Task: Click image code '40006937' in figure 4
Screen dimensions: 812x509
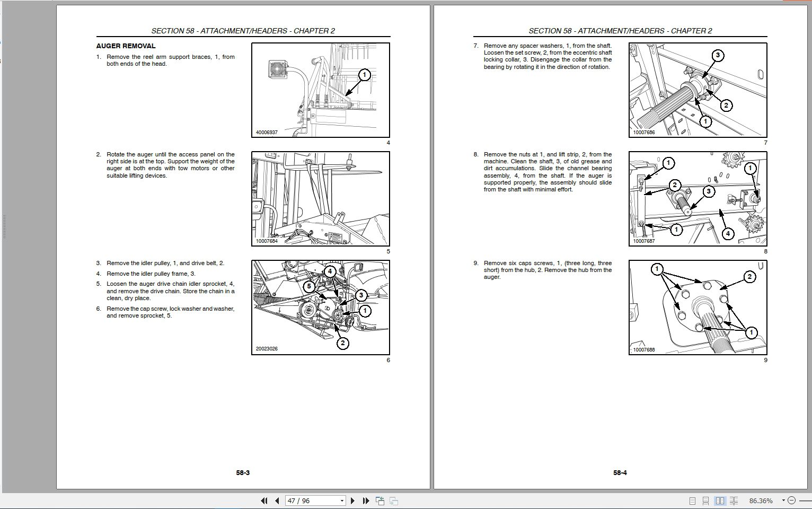Action: pyautogui.click(x=267, y=132)
